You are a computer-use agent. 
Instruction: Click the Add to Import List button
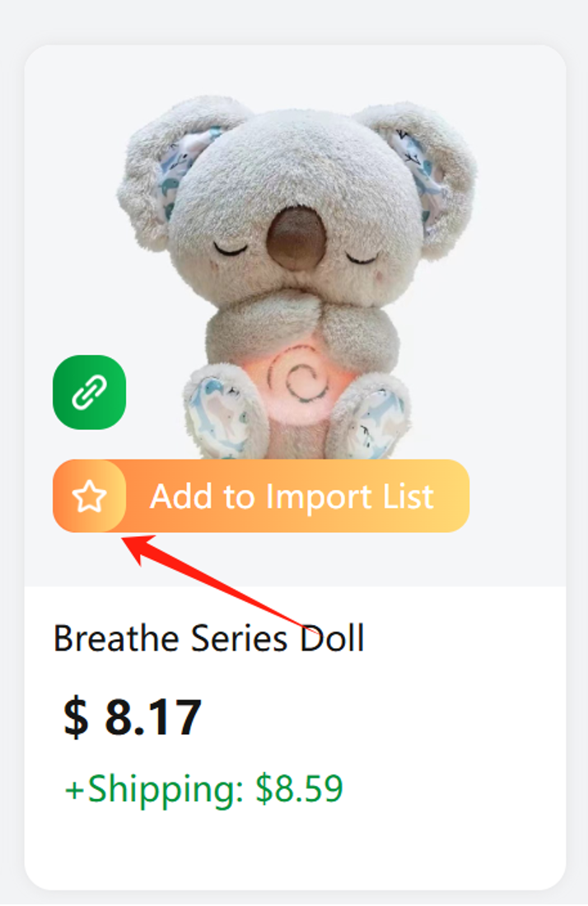261,496
